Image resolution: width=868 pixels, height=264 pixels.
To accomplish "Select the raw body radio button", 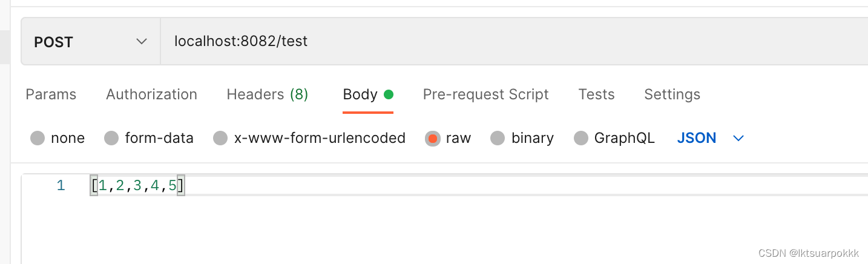I will pyautogui.click(x=432, y=139).
